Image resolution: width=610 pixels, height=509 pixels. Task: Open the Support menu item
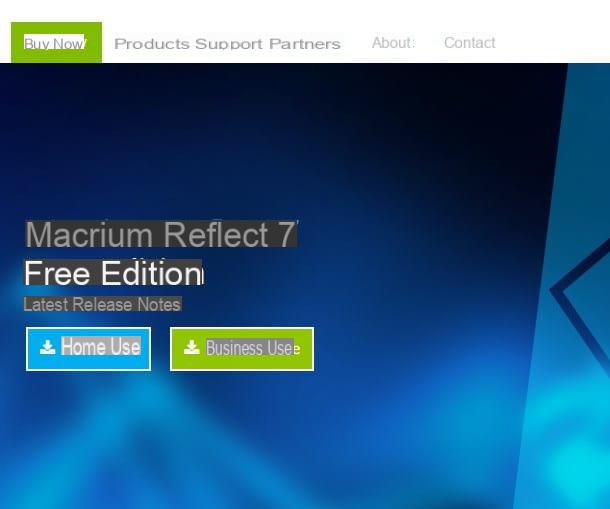point(229,44)
